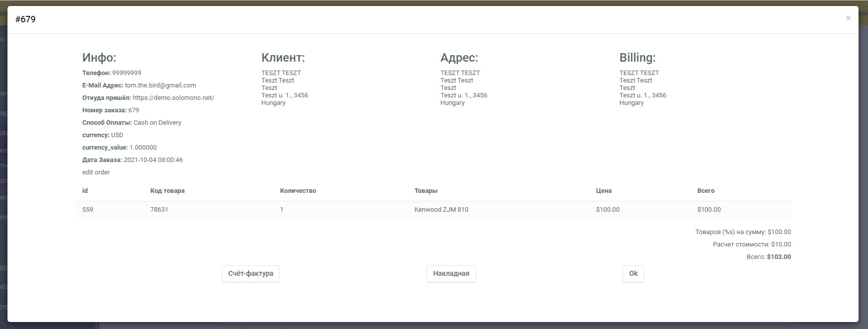Click the Товары column header

(425, 191)
